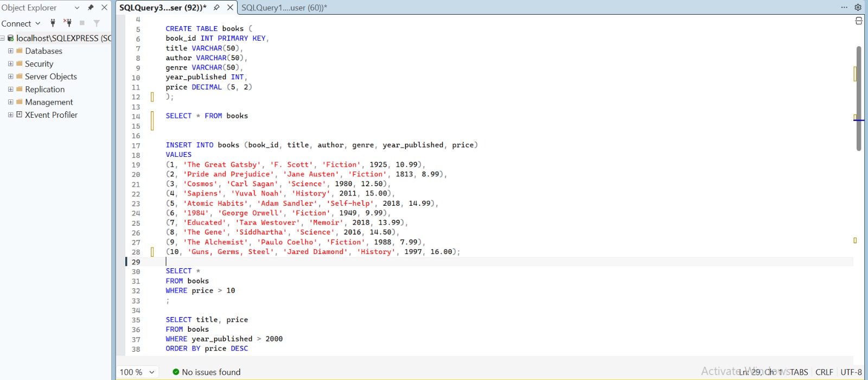Viewport: 868px width, 380px height.
Task: Click 'Carl Sagan' string on line 21
Action: 252,184
